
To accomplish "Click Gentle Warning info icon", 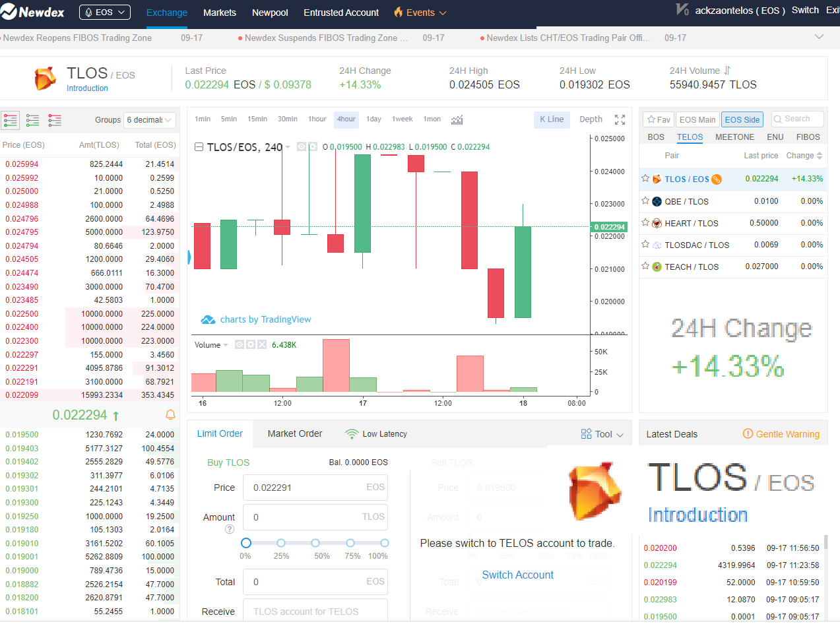I will [x=748, y=433].
